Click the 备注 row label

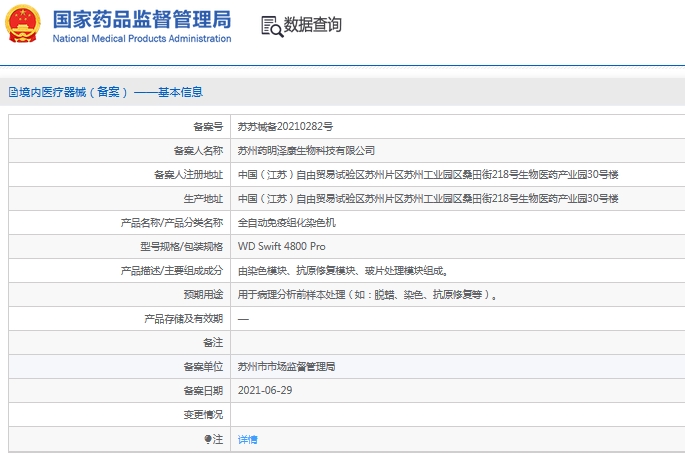pyautogui.click(x=213, y=343)
